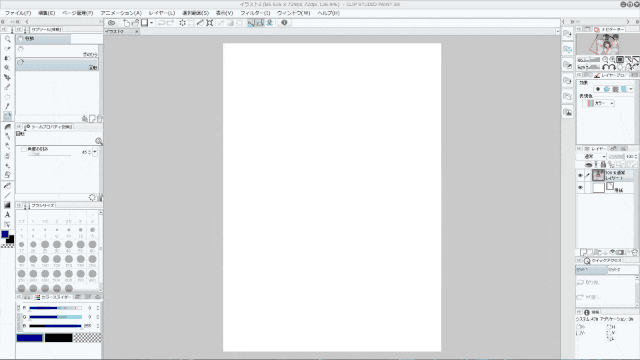Open the layer blend mode dropdown

[x=604, y=157]
